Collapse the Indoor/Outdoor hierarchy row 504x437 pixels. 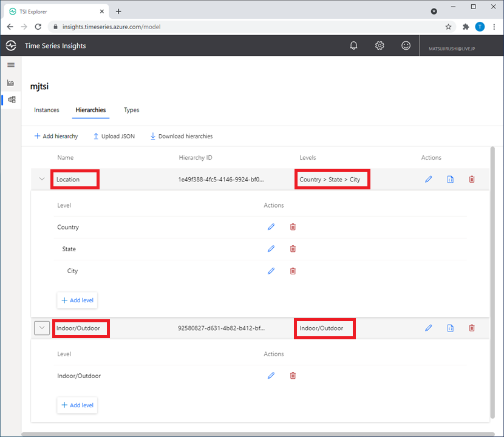[42, 328]
